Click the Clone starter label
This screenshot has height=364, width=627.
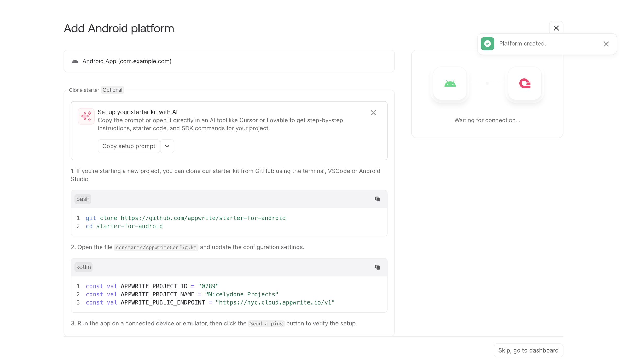[x=84, y=90]
